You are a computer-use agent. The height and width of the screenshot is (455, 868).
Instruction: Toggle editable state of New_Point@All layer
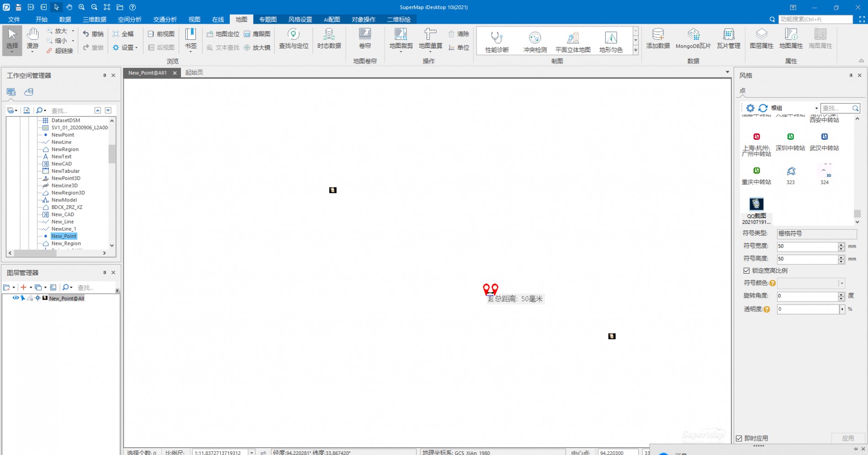click(30, 298)
